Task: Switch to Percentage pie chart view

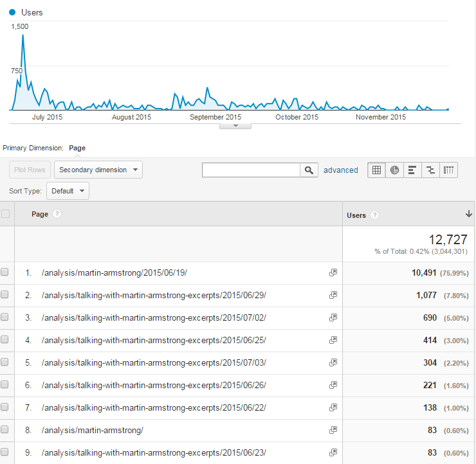Action: pyautogui.click(x=394, y=170)
